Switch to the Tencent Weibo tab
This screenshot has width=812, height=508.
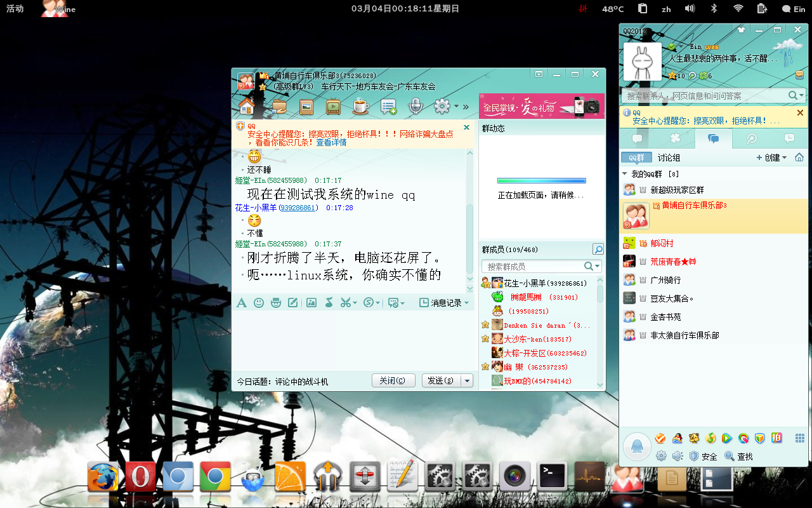point(752,138)
